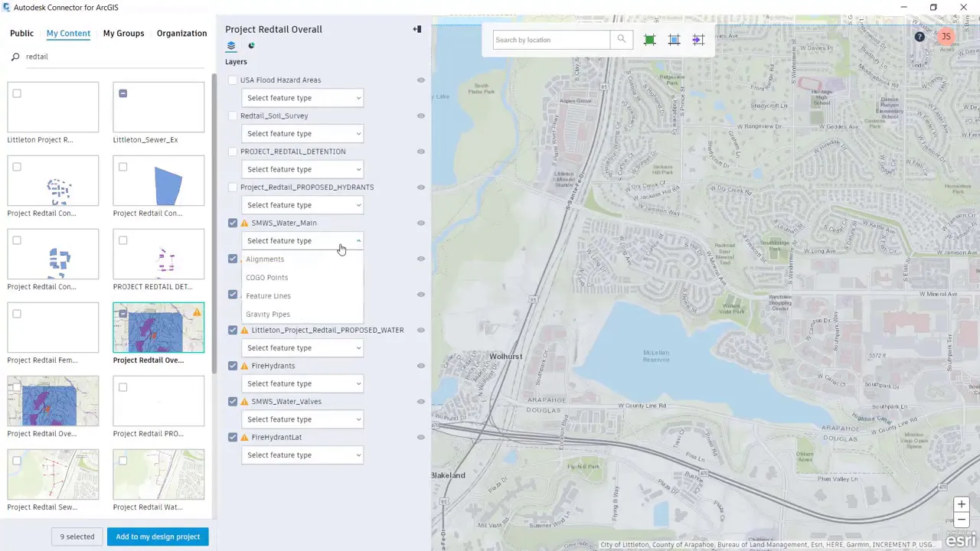
Task: Open feature type dropdown for SMWS_Water_Valves
Action: [x=302, y=419]
